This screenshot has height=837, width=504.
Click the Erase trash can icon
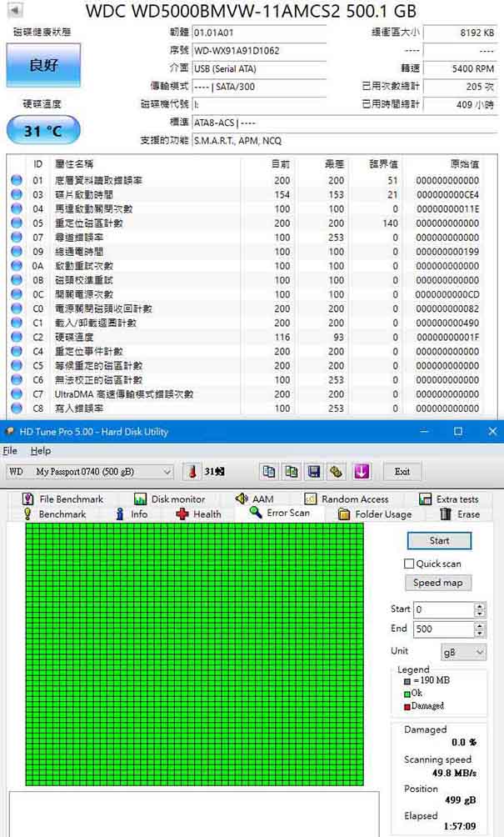[x=446, y=514]
